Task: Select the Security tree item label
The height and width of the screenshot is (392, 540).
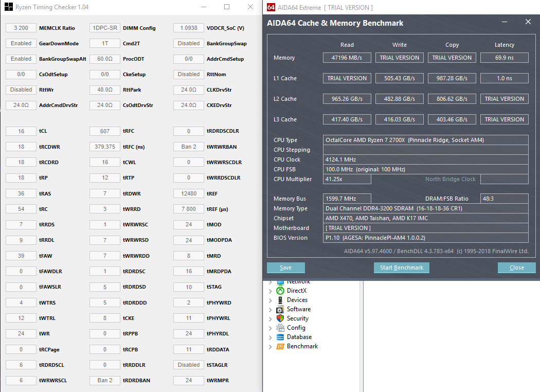Action: 298,318
